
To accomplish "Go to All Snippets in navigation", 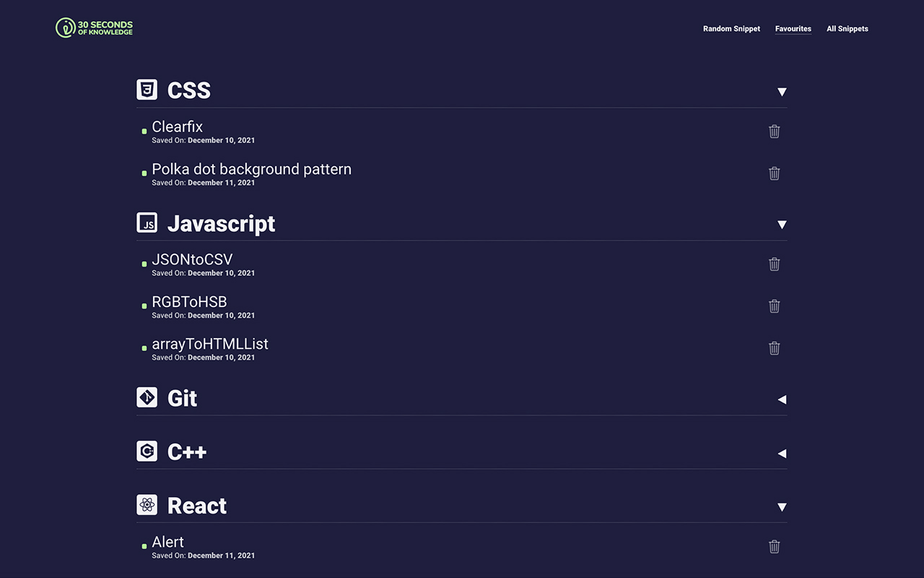I will (847, 29).
